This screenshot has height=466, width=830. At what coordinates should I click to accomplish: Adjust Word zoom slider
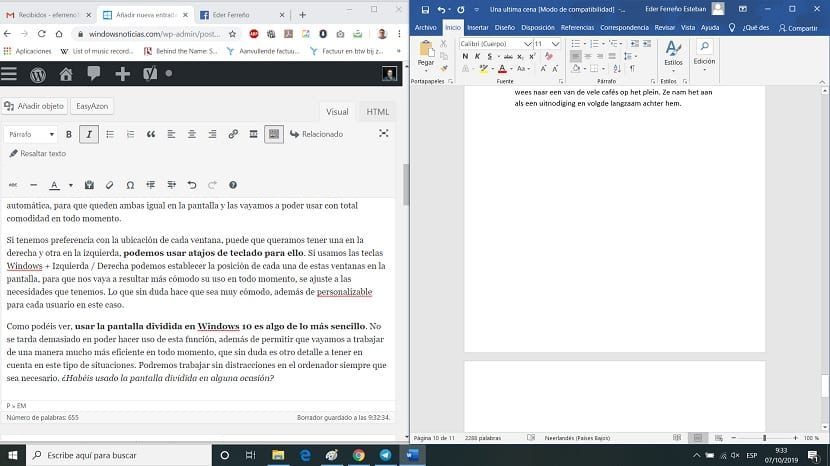[x=764, y=438]
